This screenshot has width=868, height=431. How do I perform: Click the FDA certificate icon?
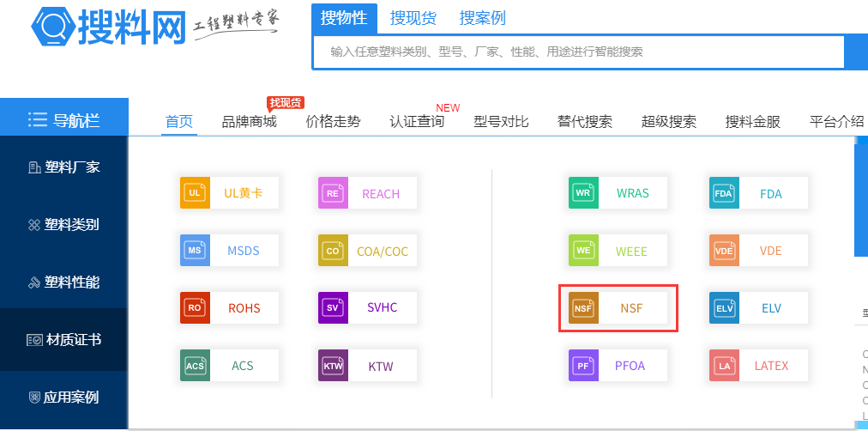723,193
